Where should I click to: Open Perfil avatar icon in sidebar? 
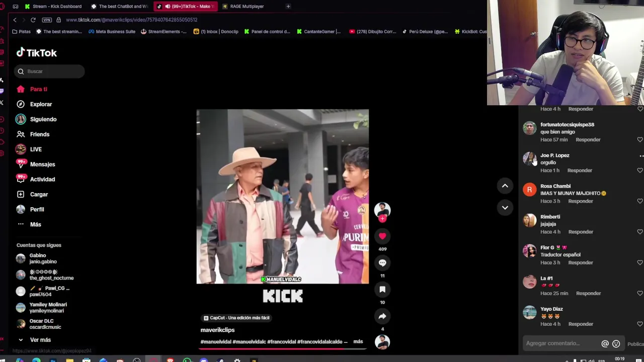tap(21, 209)
